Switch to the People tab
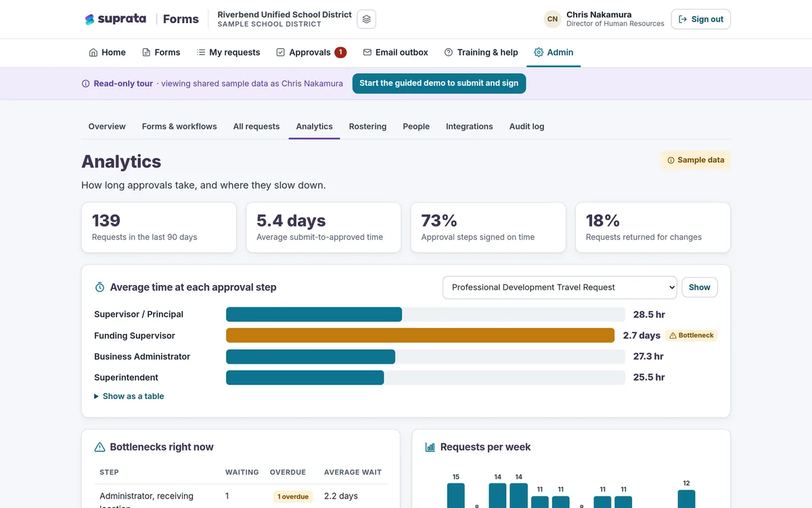 tap(416, 127)
